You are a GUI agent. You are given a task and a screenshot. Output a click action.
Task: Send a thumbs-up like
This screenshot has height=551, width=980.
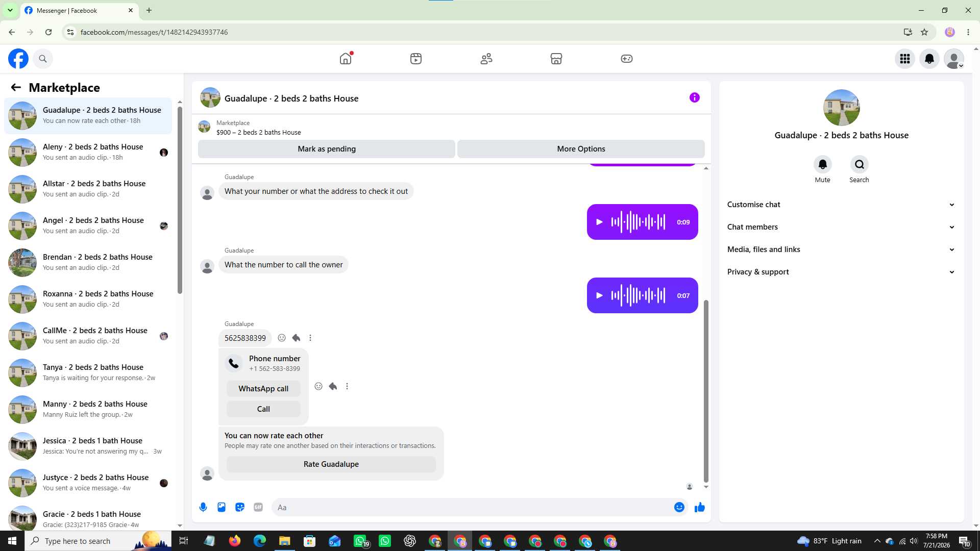point(700,507)
